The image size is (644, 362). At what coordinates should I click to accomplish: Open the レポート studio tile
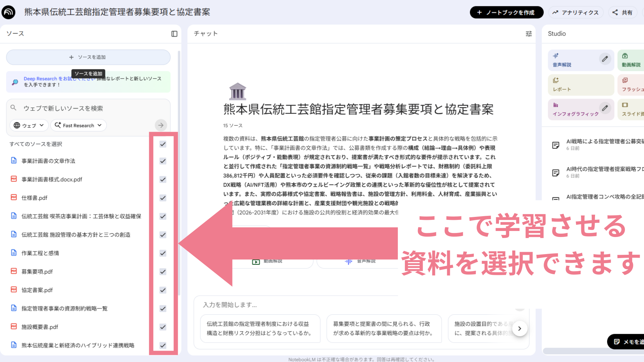pyautogui.click(x=581, y=85)
